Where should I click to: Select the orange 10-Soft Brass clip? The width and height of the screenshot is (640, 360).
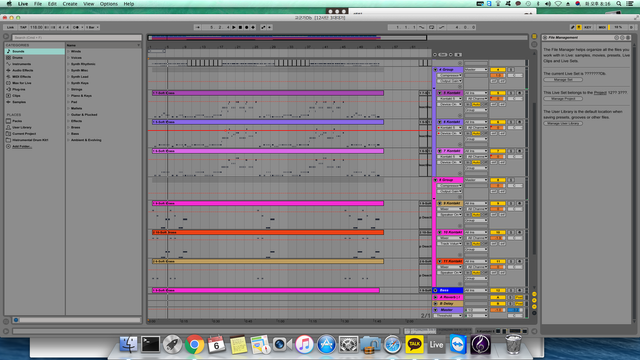(268, 232)
